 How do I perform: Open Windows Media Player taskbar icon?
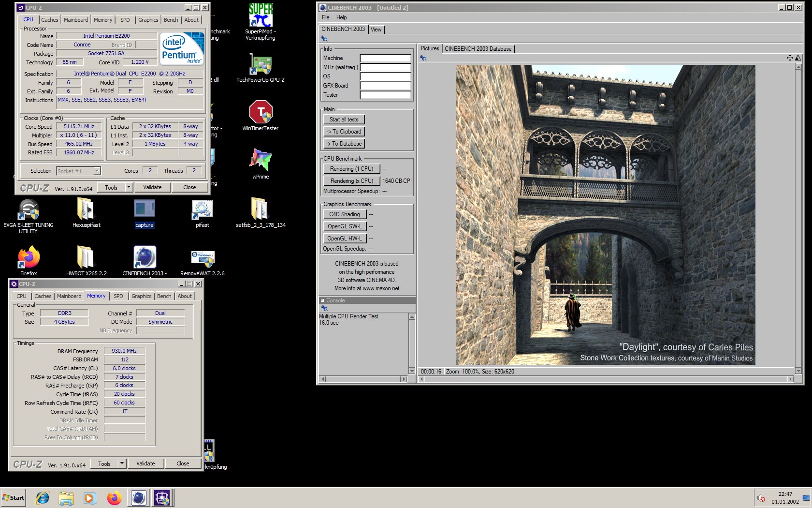(89, 498)
